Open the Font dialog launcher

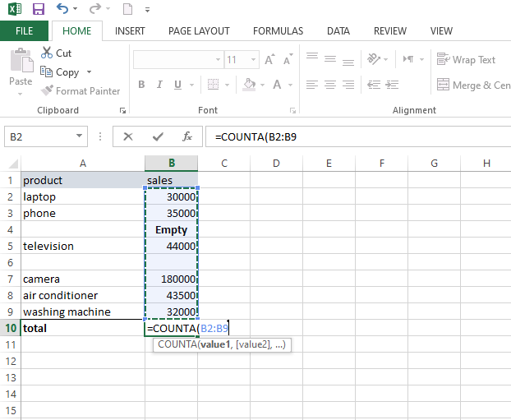292,110
